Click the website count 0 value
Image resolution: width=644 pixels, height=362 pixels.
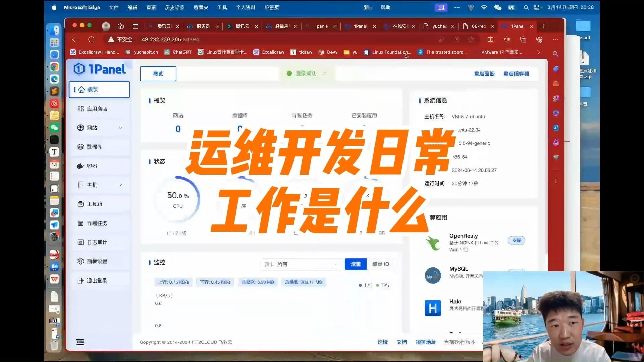pos(178,129)
